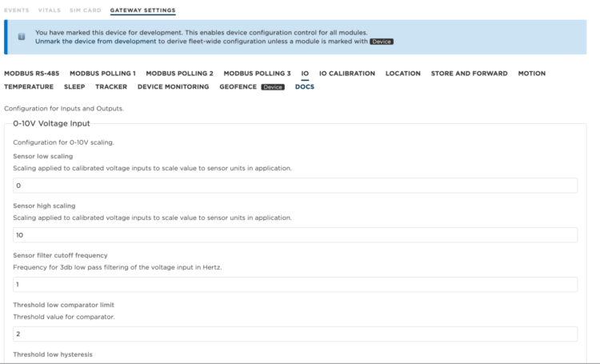The width and height of the screenshot is (600, 364).
Task: Click the Sensor filter cutoff frequency field
Action: 295,285
